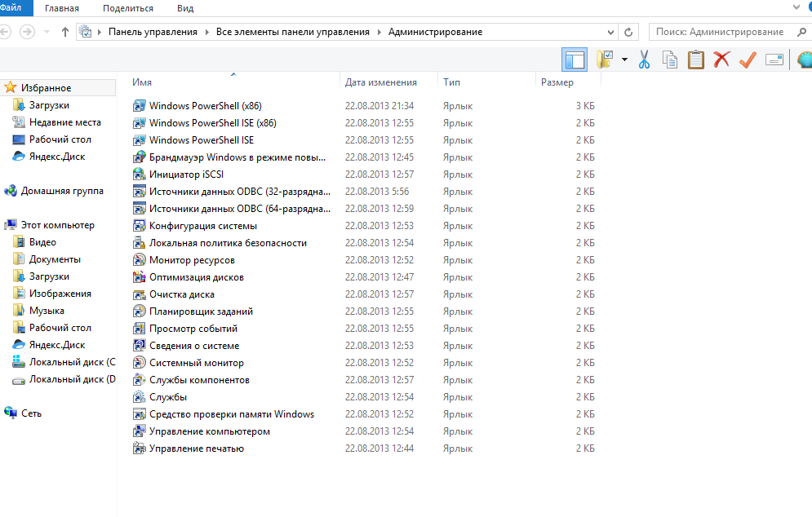Open Локальный диск (D drive in sidebar
The width and height of the screenshot is (812, 517).
(x=73, y=379)
